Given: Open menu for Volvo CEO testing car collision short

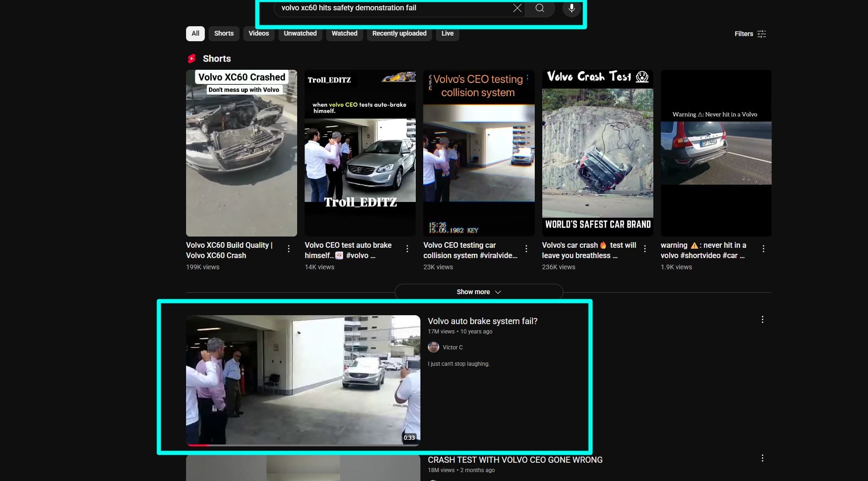Looking at the screenshot, I should pos(526,249).
